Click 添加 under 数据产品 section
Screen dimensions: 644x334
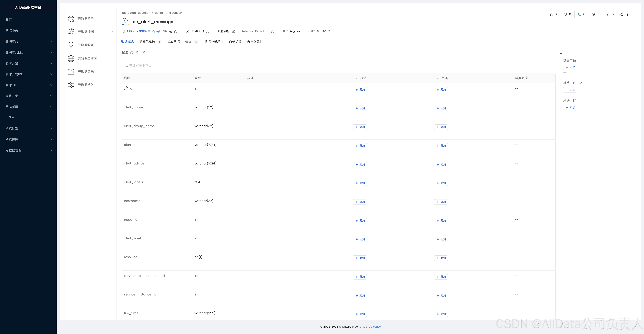[570, 67]
